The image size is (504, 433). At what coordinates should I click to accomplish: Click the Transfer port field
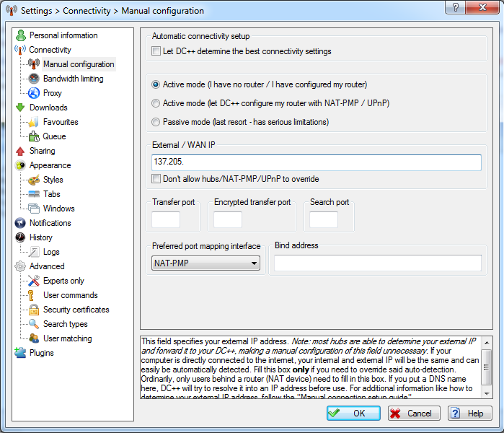click(x=166, y=219)
